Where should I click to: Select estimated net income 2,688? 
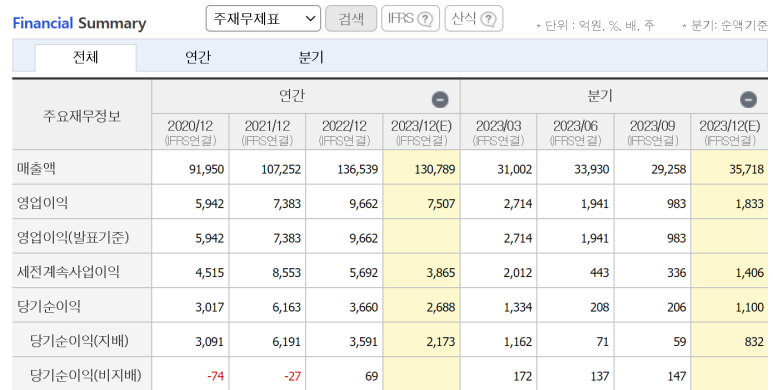click(x=441, y=307)
